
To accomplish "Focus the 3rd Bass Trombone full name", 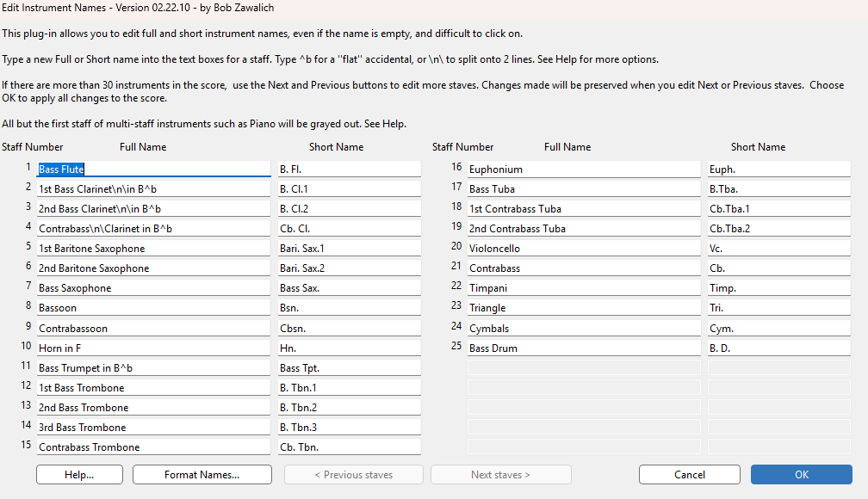I will click(x=153, y=427).
